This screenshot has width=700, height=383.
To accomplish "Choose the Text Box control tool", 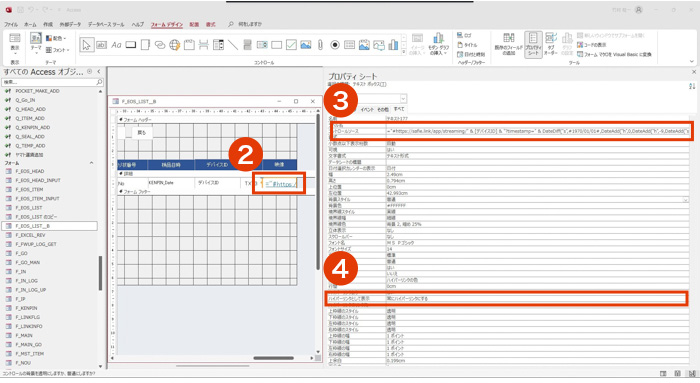I will [101, 45].
